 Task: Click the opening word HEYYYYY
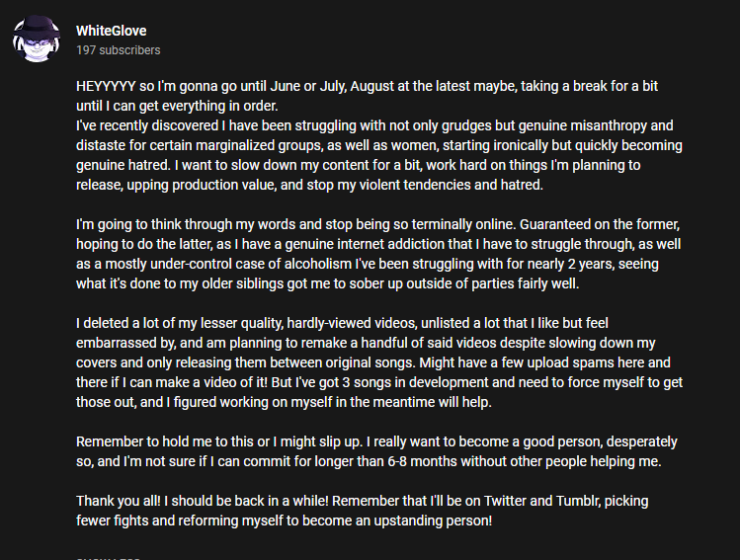[106, 86]
